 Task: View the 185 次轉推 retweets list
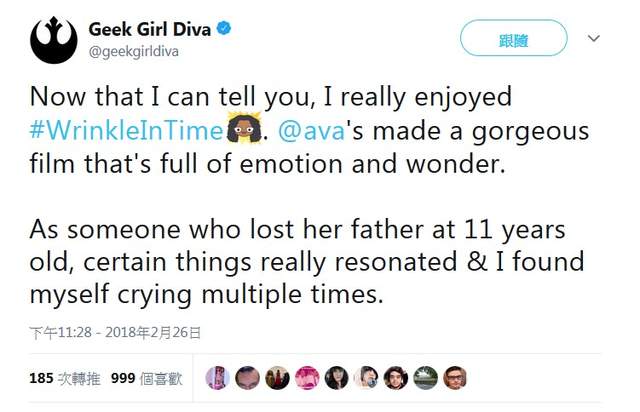coord(63,378)
